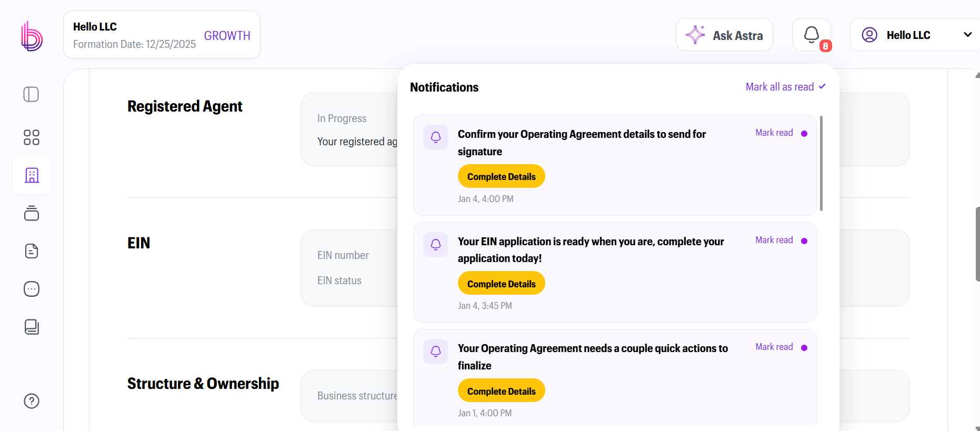Open the stacked layers sidebar icon

click(x=32, y=213)
